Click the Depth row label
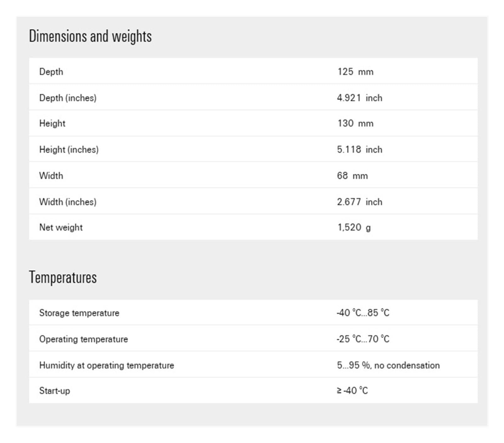The width and height of the screenshot is (504, 443). click(51, 72)
